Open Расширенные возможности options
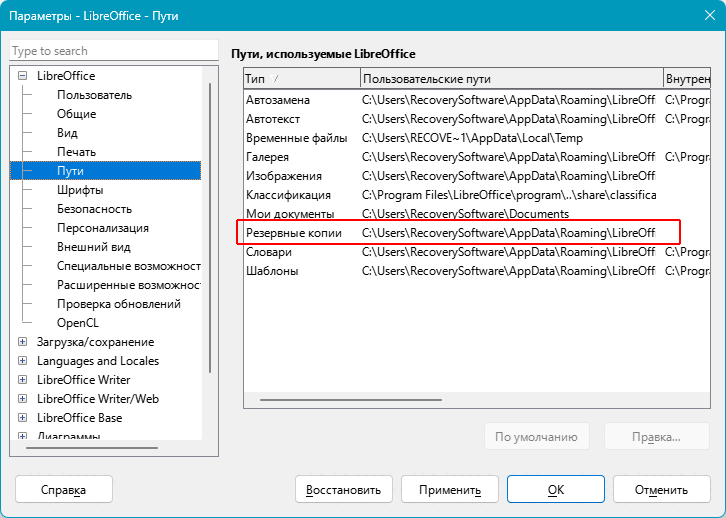Viewport: 726px width, 518px height. coord(129,285)
